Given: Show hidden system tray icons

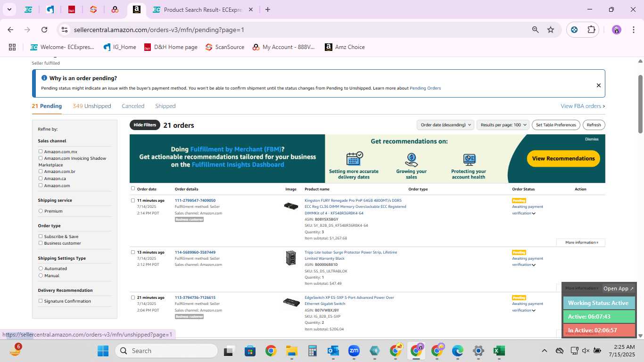Looking at the screenshot, I should (544, 351).
